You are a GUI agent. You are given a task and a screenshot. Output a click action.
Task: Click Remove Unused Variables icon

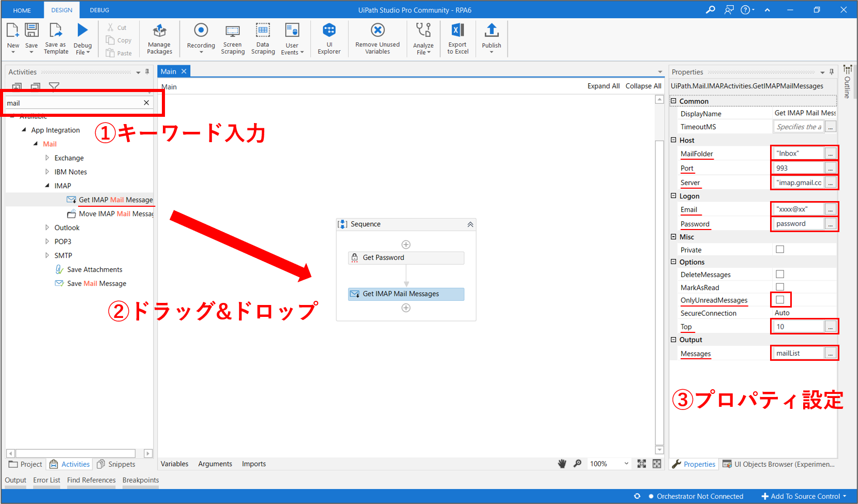(378, 38)
